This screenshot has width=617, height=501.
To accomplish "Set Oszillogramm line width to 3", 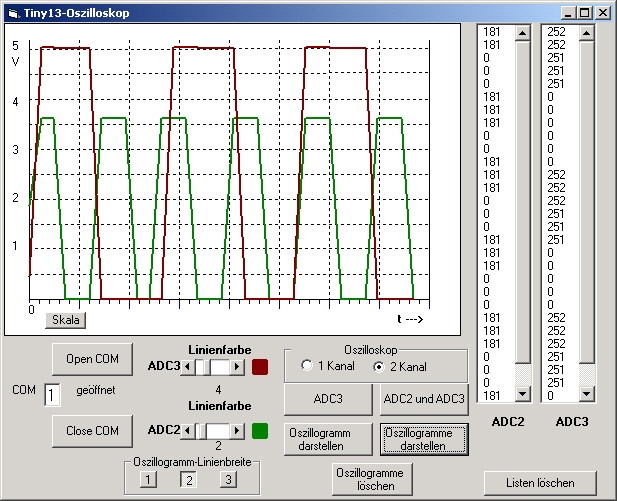I will pyautogui.click(x=228, y=479).
